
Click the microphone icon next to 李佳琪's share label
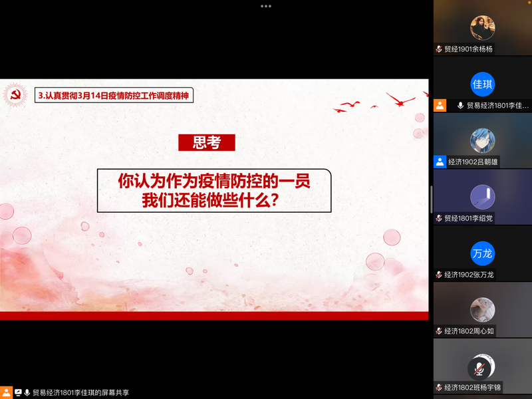coord(25,392)
